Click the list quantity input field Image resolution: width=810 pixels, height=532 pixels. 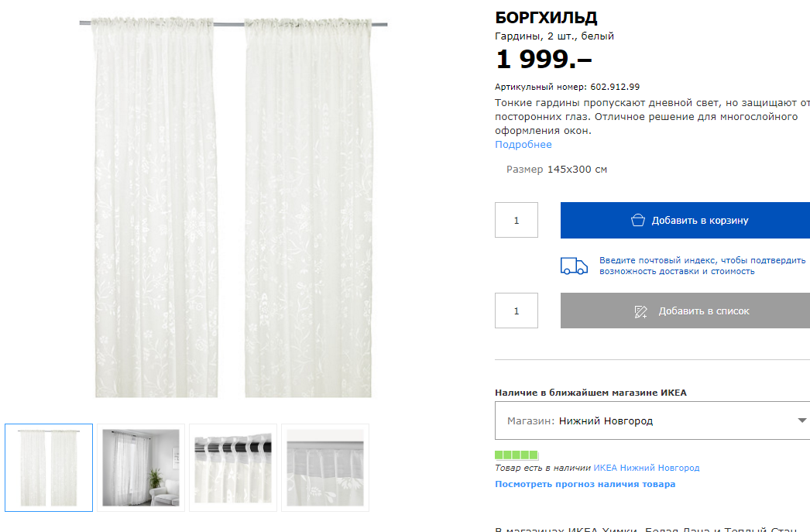coord(516,311)
